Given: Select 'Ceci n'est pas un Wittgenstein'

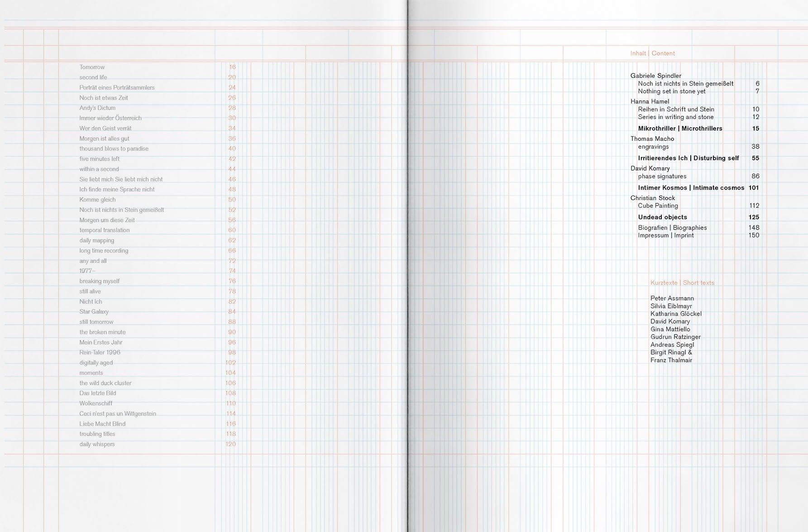Looking at the screenshot, I should 118,413.
